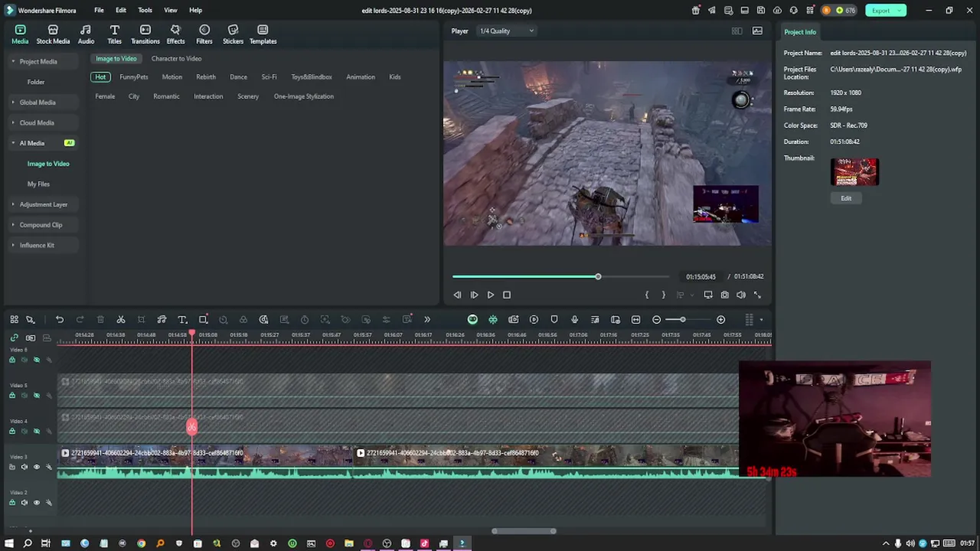Click the player progress seek bar

click(x=560, y=276)
